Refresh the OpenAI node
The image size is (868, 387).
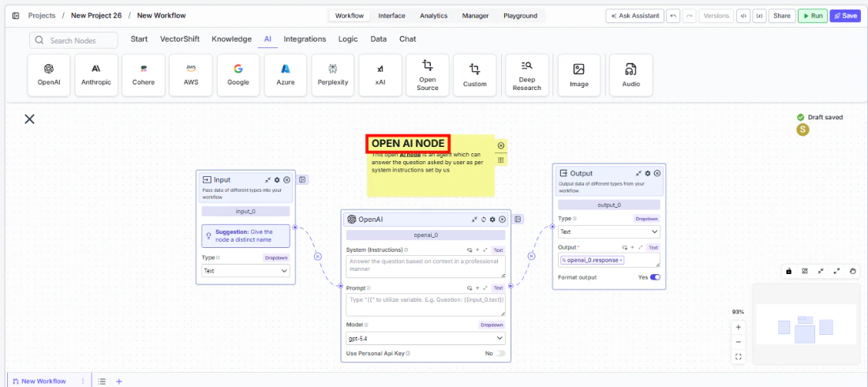483,220
